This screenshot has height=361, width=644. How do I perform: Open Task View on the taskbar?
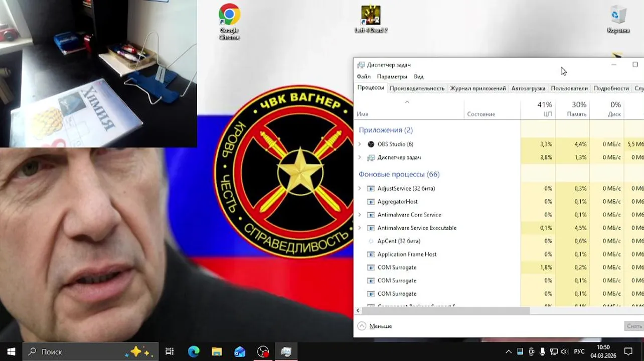[170, 351]
